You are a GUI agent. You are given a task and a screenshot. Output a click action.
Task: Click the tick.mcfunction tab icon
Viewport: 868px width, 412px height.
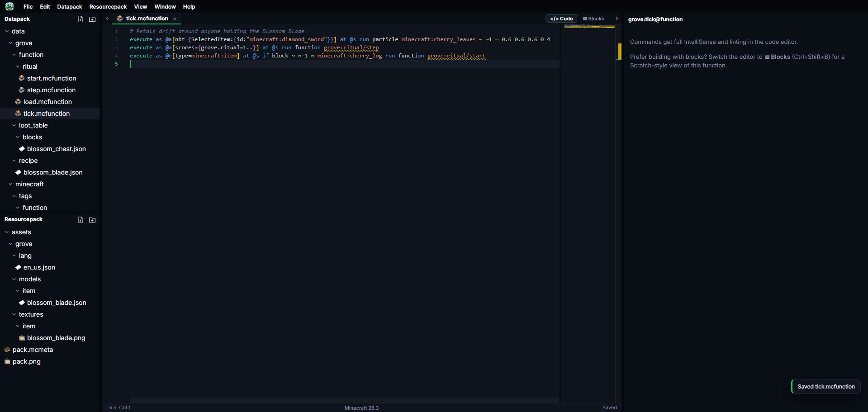click(x=119, y=19)
